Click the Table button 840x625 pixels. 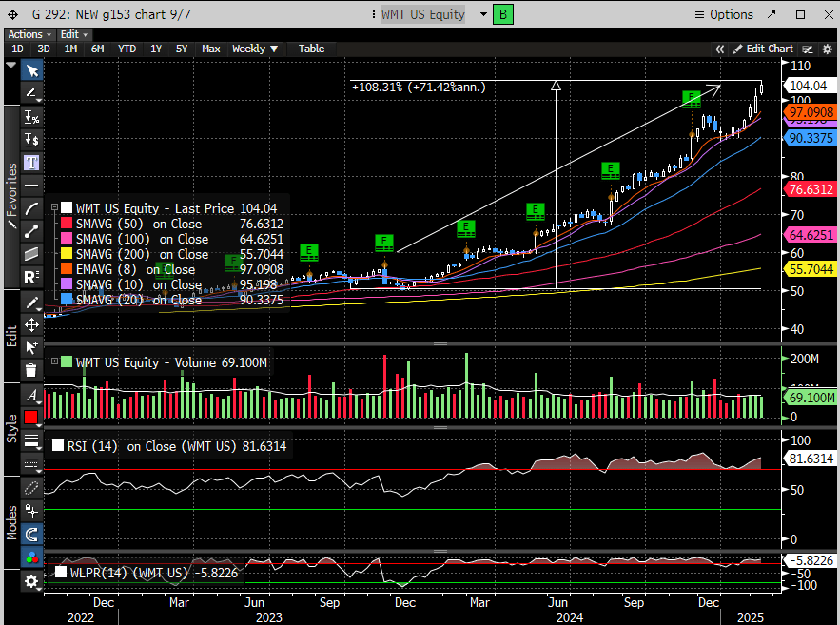point(311,49)
